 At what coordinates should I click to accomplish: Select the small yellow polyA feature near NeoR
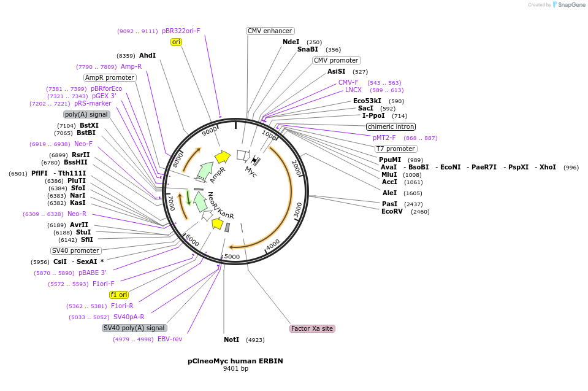[217, 223]
